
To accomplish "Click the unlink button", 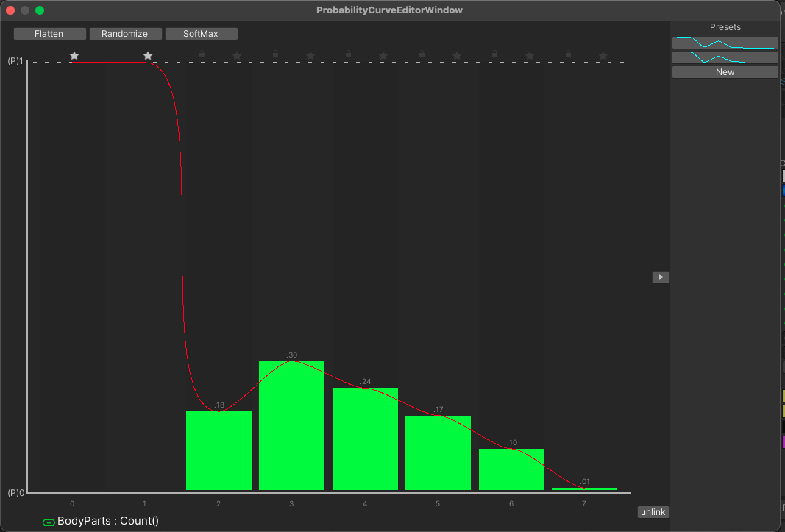I will [653, 512].
